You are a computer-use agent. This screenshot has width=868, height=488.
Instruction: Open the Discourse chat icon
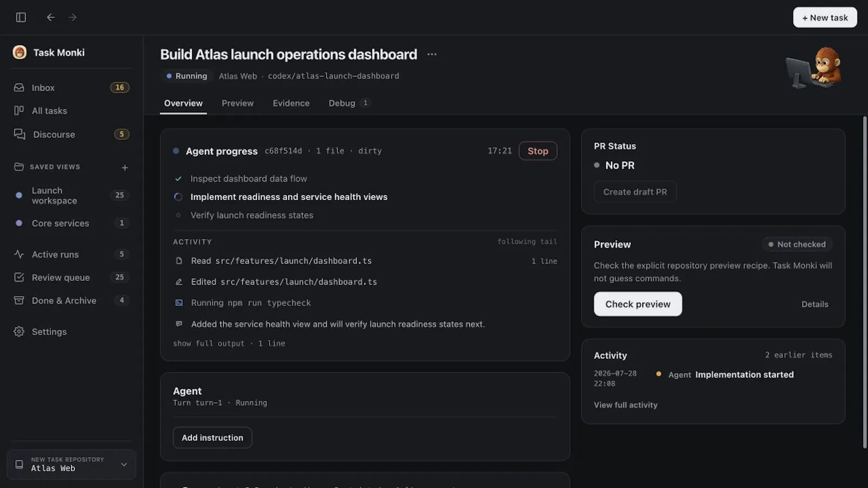click(20, 134)
